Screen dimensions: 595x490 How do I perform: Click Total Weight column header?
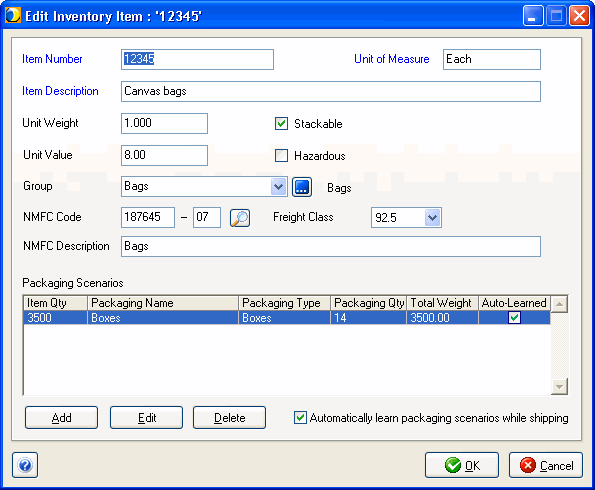[x=442, y=303]
